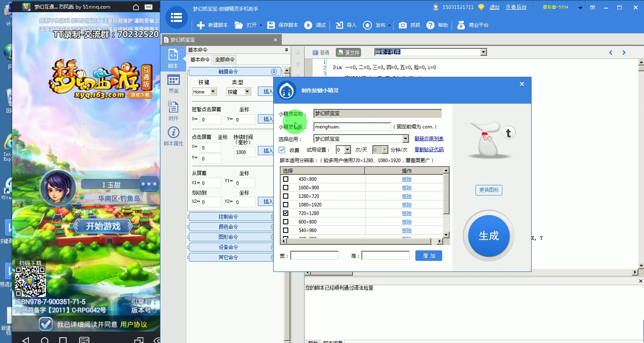Click the New Script (新建脚本) toolbar button

click(212, 25)
